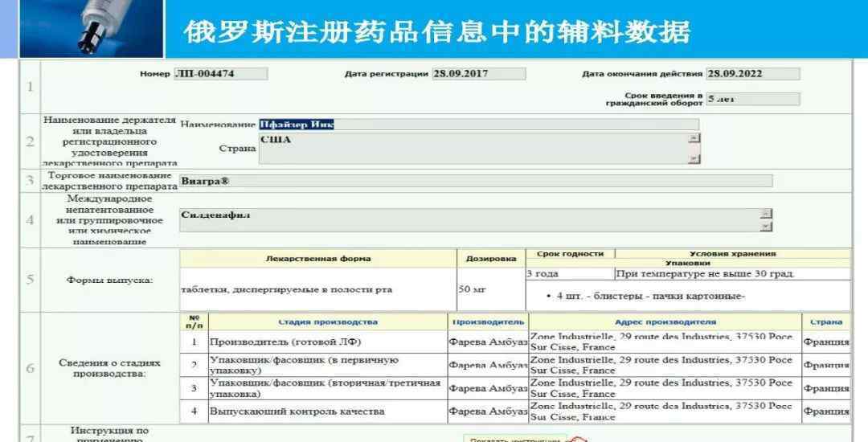Click the Zone Industrielle address in the Производитель (готовой ЛФ) row
The image size is (868, 442).
click(665, 342)
